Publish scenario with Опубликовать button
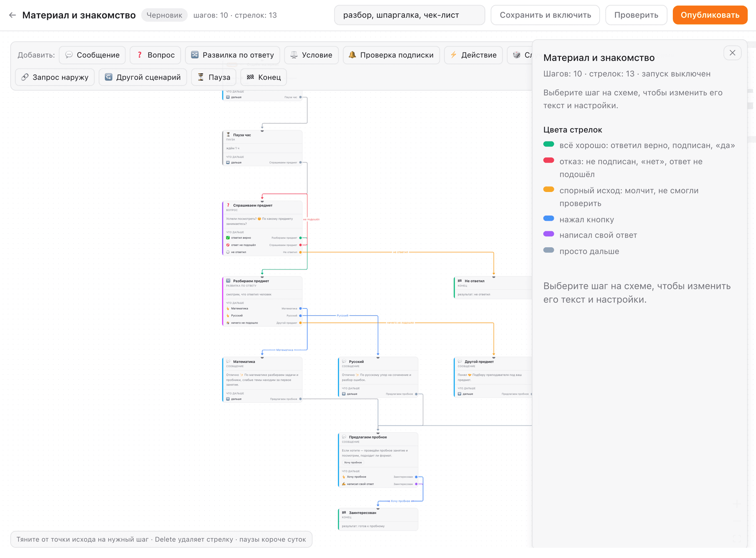Screen dimensions: 756x558 click(710, 15)
